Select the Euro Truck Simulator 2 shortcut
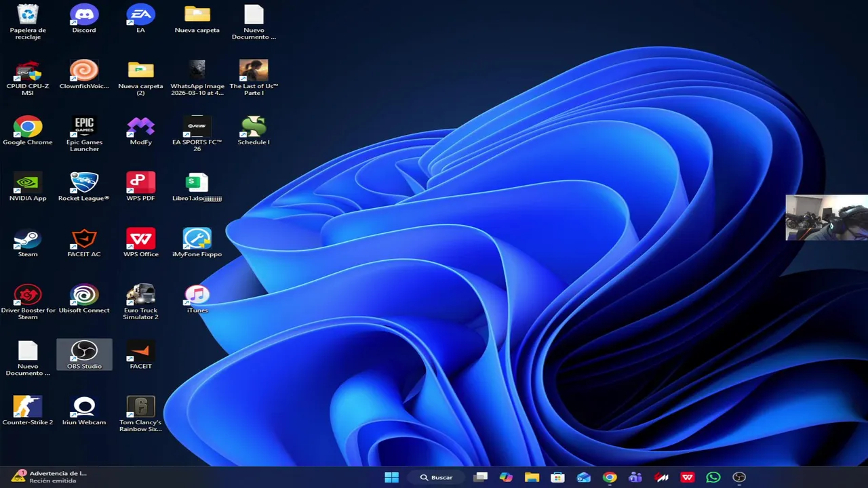Image resolution: width=868 pixels, height=488 pixels. point(140,302)
